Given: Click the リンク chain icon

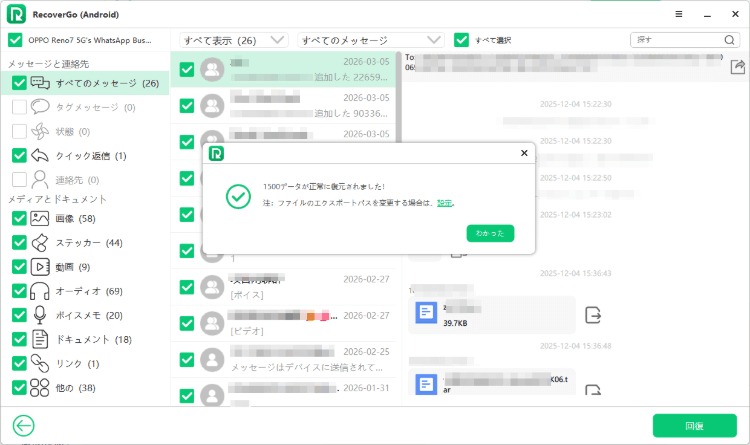Looking at the screenshot, I should click(40, 364).
